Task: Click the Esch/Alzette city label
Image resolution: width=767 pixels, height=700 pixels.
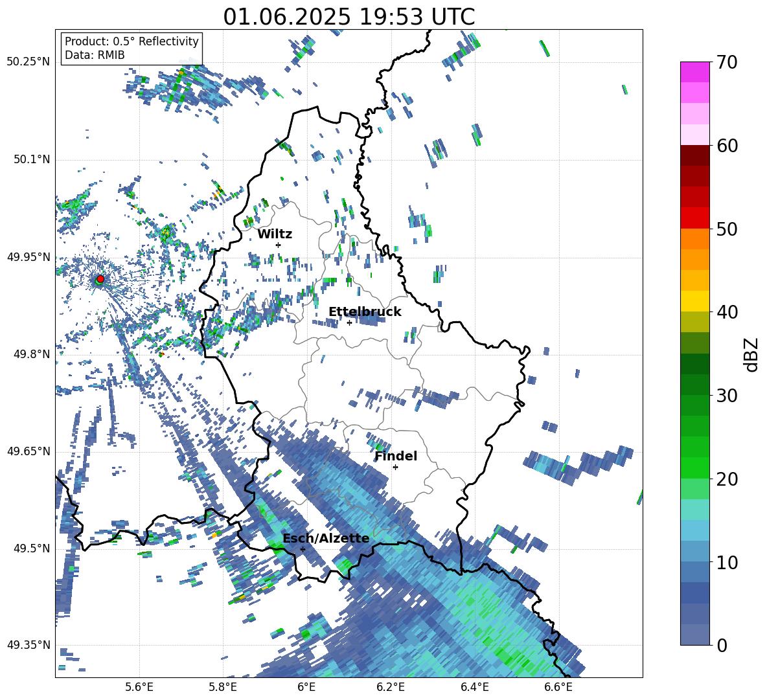Action: (326, 539)
